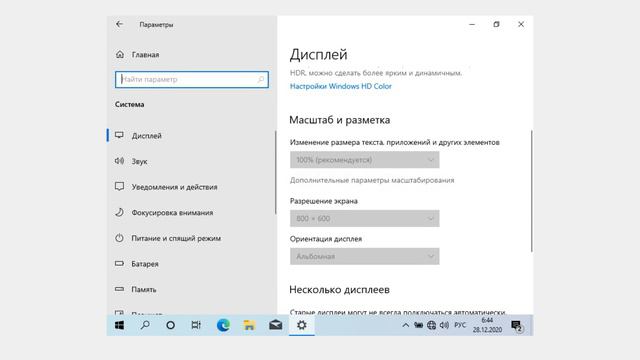Open taskbar search magnifier

[x=145, y=325]
